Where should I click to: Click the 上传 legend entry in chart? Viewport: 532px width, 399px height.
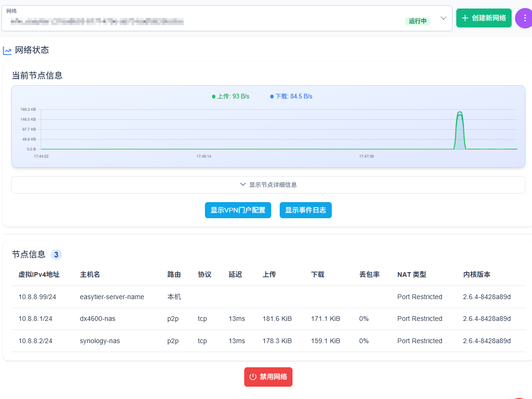231,97
